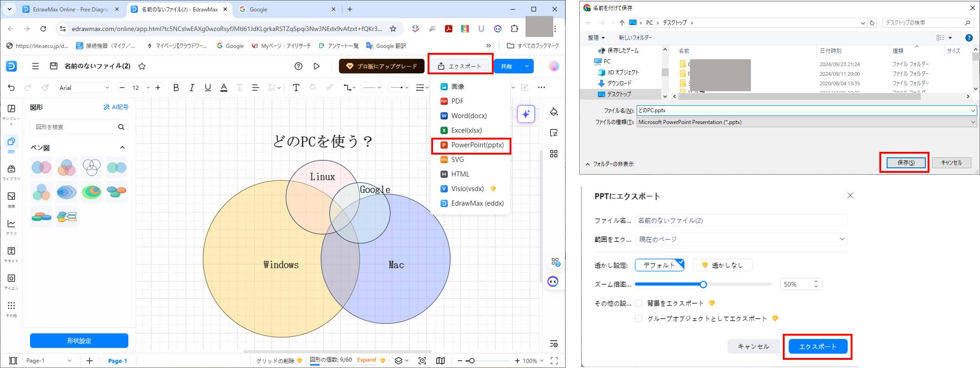Click the 50% zoom stepper arrows

click(x=816, y=284)
